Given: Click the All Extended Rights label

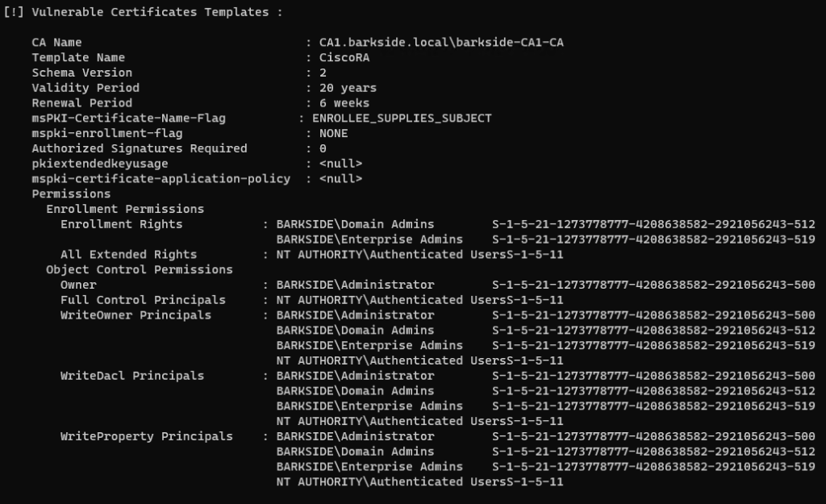Looking at the screenshot, I should click(128, 255).
